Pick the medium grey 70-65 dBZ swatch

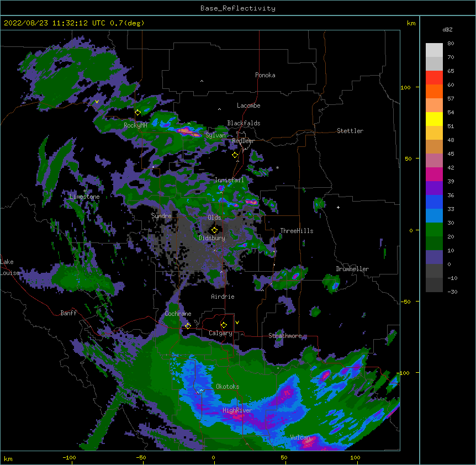pos(434,64)
